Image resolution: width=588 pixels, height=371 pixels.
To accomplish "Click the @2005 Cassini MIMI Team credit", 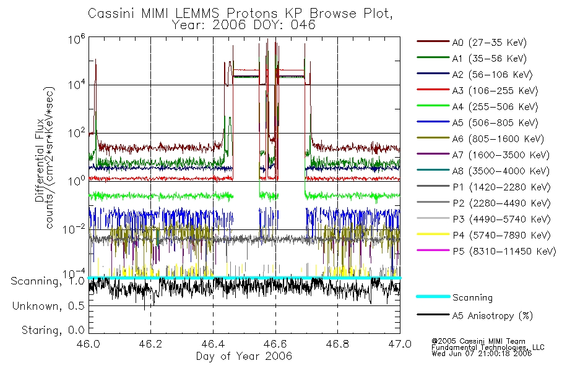I will (478, 341).
